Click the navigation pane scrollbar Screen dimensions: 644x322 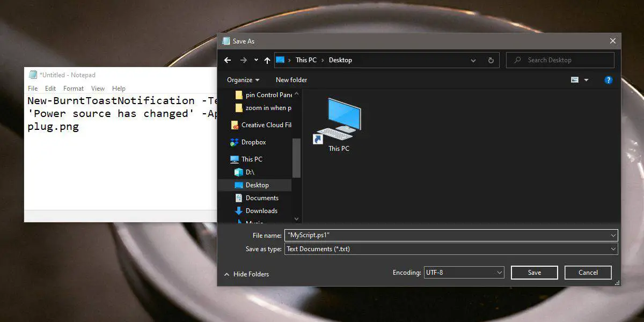297,158
